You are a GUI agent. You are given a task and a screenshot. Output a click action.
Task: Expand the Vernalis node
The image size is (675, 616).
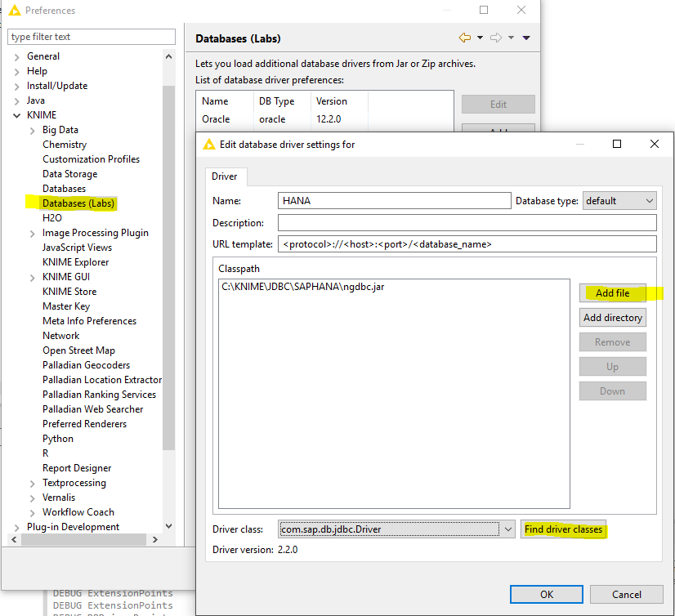click(x=33, y=498)
